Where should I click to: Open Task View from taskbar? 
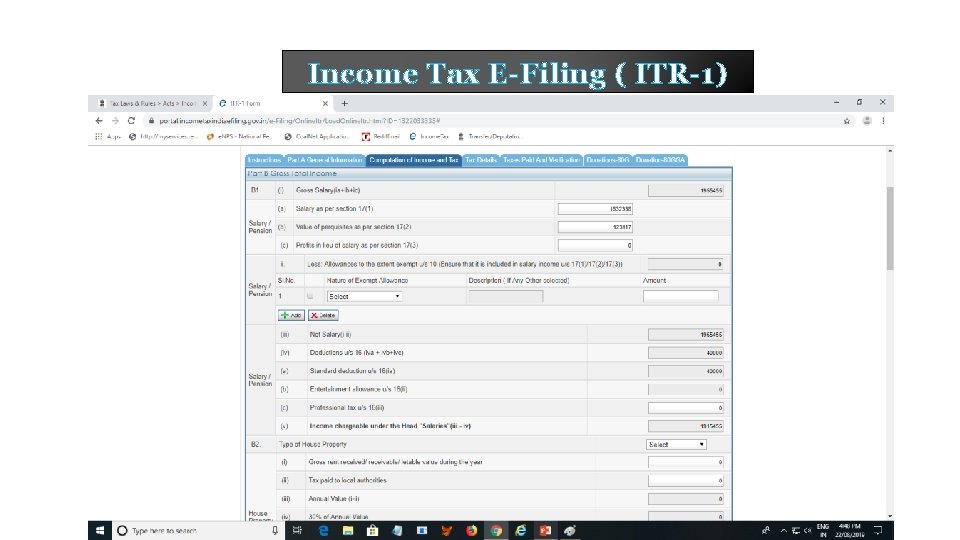(x=298, y=531)
